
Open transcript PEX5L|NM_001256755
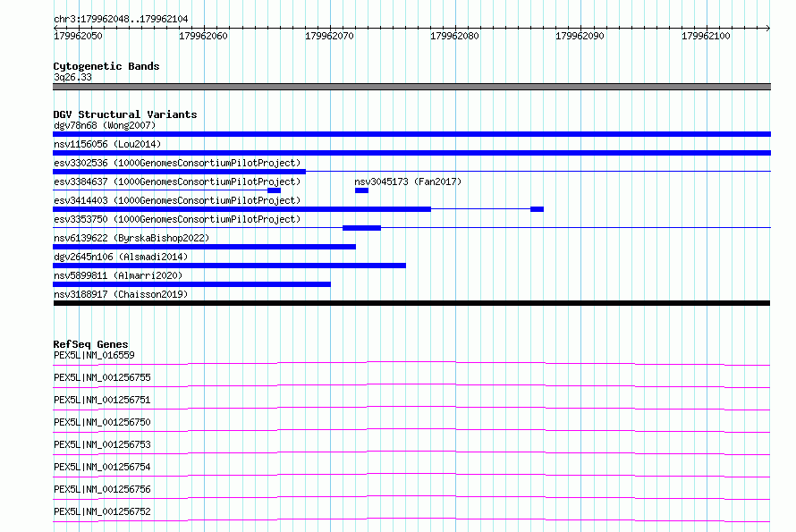point(102,377)
